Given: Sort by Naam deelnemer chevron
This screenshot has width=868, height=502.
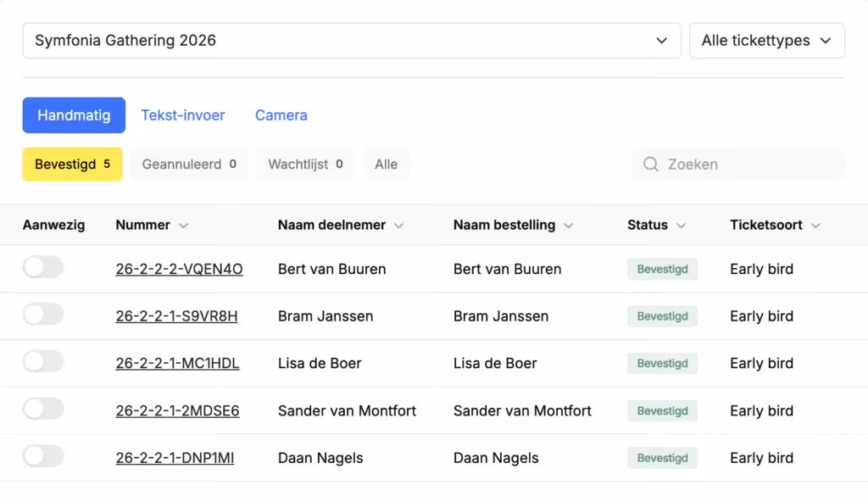Looking at the screenshot, I should coord(398,226).
